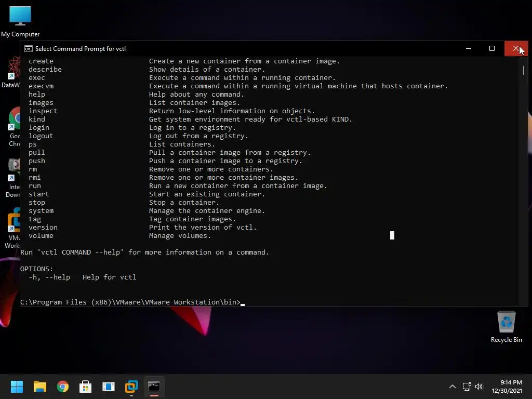Click the window title 'Select Command Prompt for vctl'
This screenshot has width=532, height=399.
[81, 49]
